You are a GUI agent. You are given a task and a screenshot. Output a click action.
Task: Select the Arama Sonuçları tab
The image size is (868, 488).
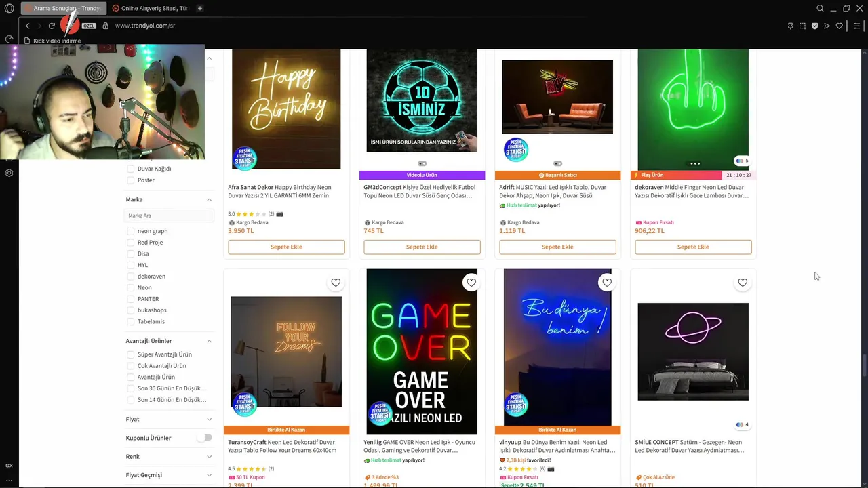tap(62, 8)
